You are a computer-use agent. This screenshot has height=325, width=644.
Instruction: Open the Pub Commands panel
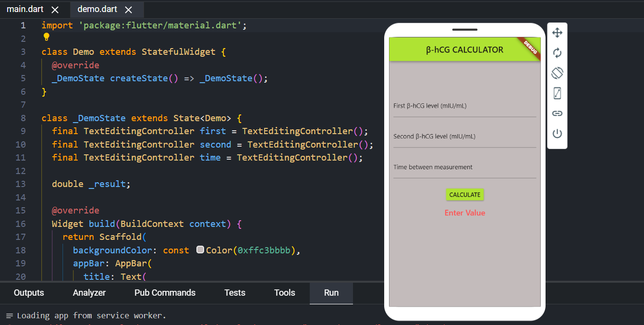pyautogui.click(x=165, y=292)
